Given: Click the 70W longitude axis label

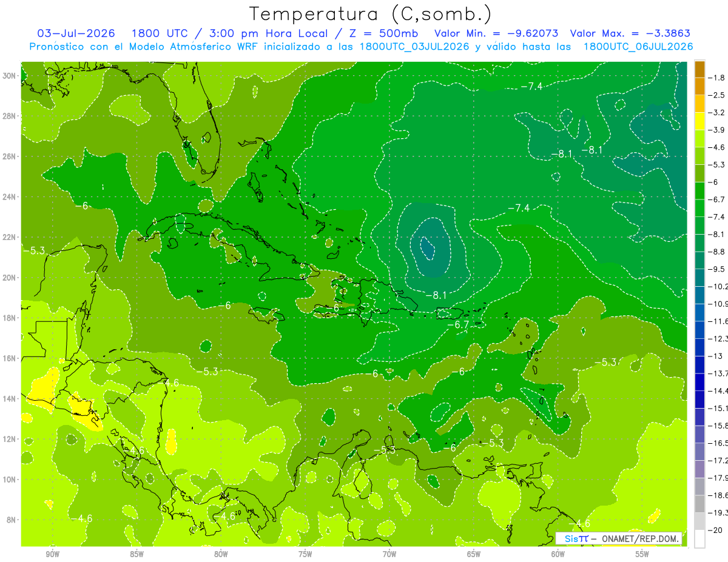Looking at the screenshot, I should click(x=389, y=555).
